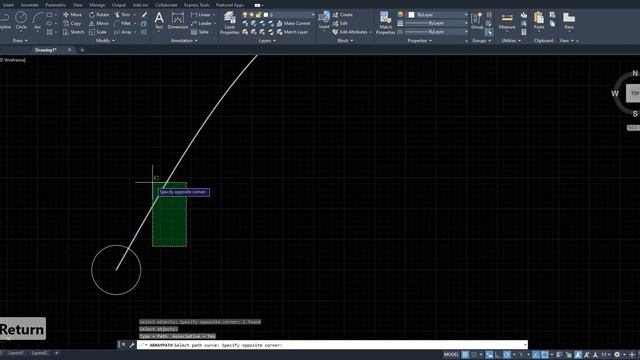Viewport: 640px width, 360px height.
Task: Expand the Layers panel
Action: [267, 40]
